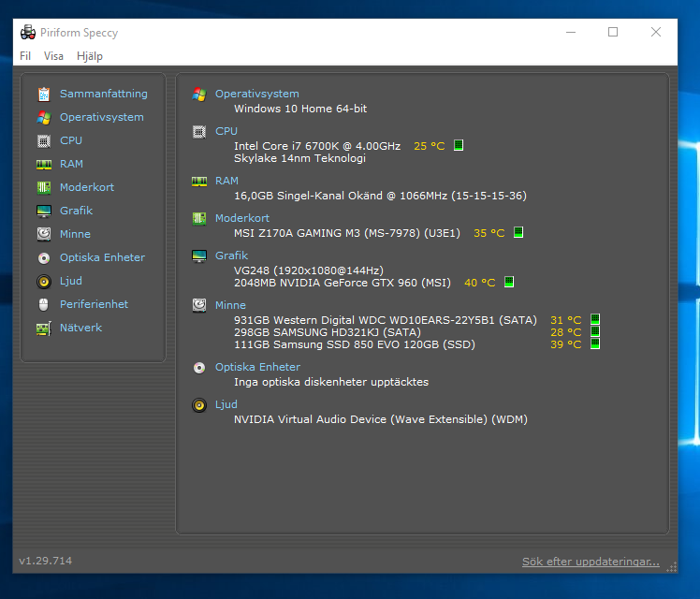Click Intel Core i7 6700K @ 4.00GHz text
The width and height of the screenshot is (700, 599).
(317, 146)
